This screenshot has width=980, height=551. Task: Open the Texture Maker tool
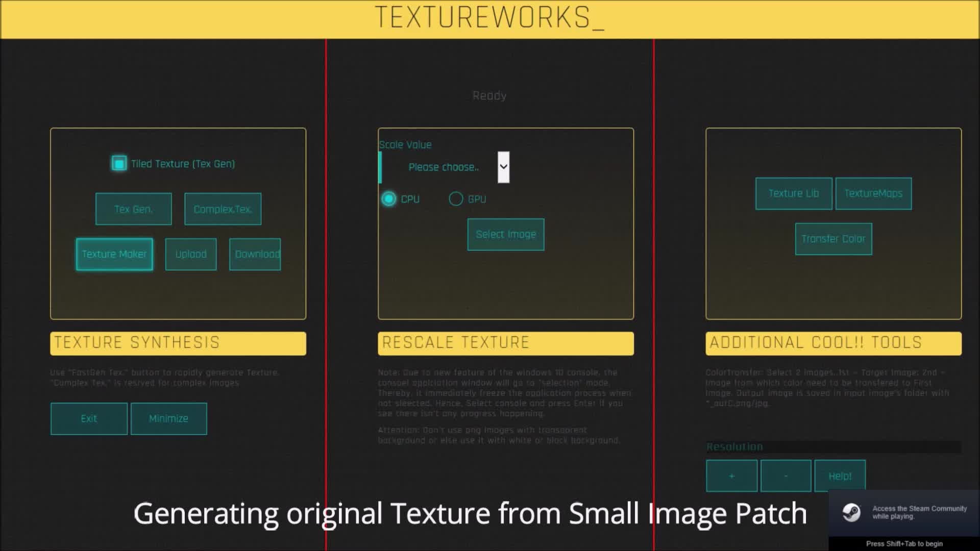[x=114, y=254]
